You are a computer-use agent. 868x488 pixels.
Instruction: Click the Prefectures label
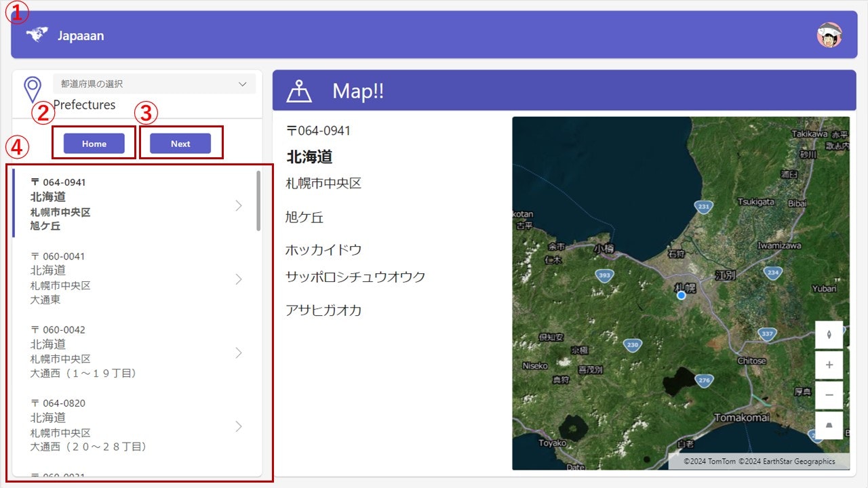(85, 105)
